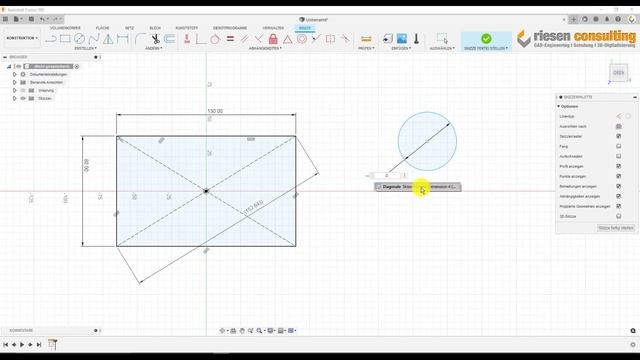
Task: Select the Line sketch tool
Action: (51, 39)
